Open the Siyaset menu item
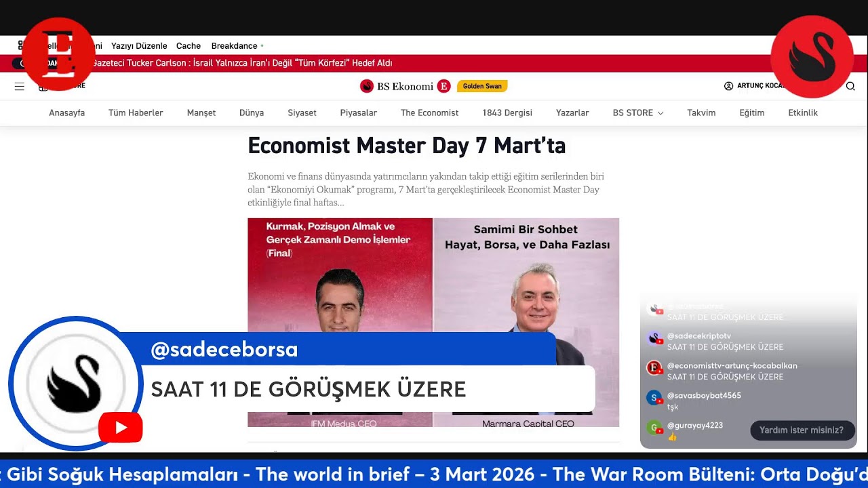The image size is (868, 488). tap(302, 113)
